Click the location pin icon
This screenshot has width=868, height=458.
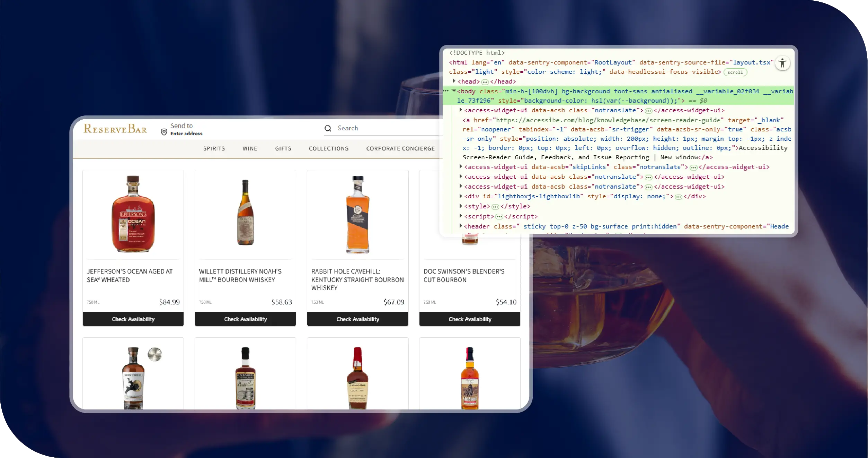point(164,132)
